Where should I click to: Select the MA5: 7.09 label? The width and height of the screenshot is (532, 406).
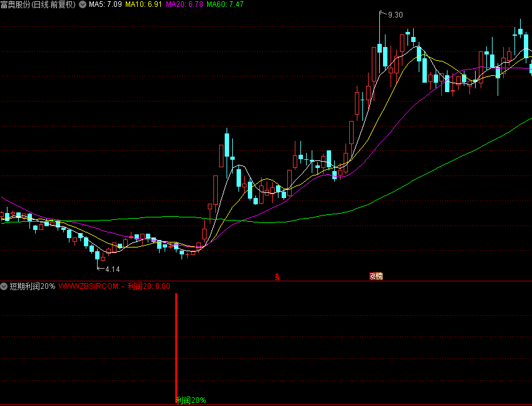click(106, 4)
